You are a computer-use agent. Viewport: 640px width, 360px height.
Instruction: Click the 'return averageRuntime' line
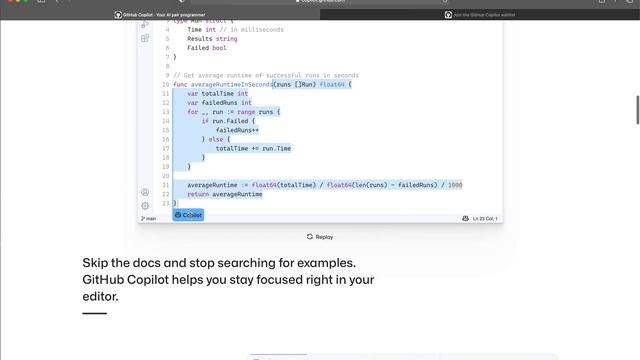[224, 194]
